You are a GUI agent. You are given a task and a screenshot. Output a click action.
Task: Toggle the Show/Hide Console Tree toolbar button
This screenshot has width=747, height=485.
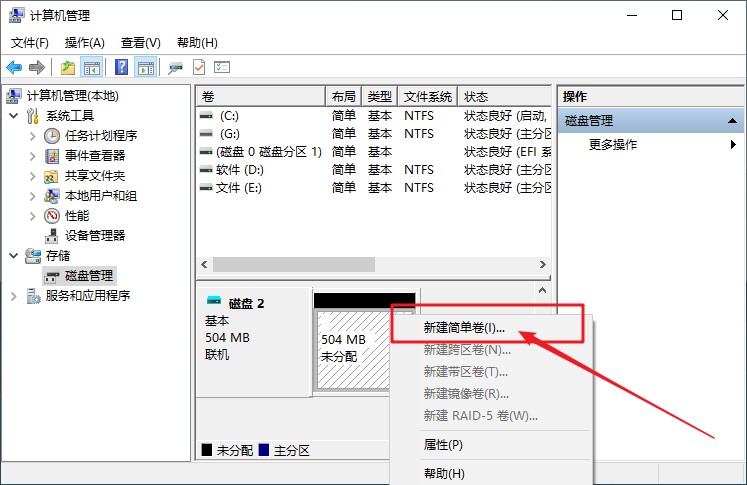pyautogui.click(x=92, y=67)
